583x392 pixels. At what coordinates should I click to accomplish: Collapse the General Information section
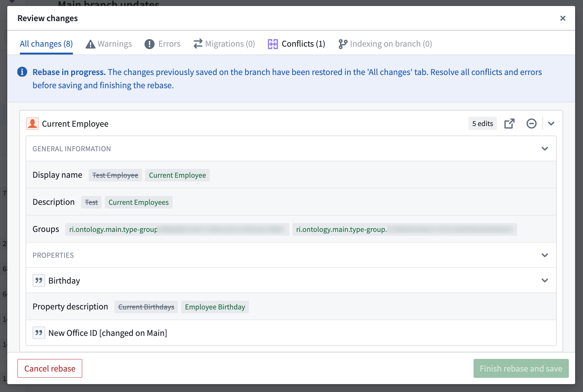tap(545, 148)
